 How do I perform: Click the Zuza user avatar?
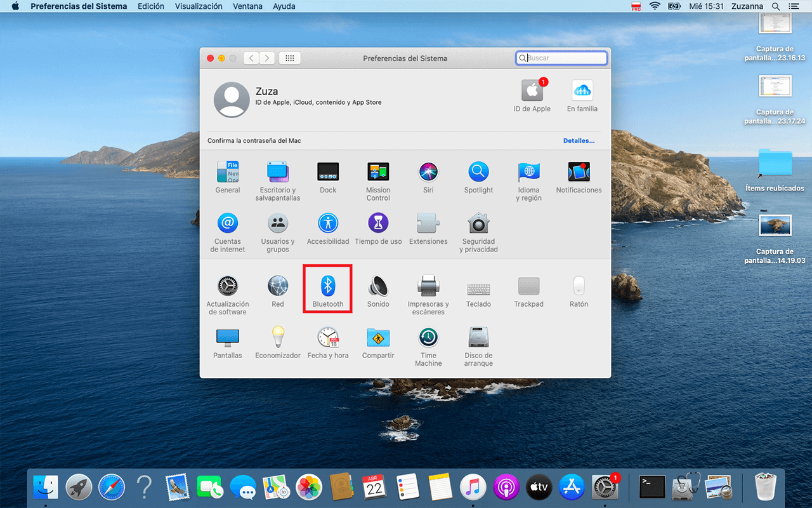(x=232, y=100)
